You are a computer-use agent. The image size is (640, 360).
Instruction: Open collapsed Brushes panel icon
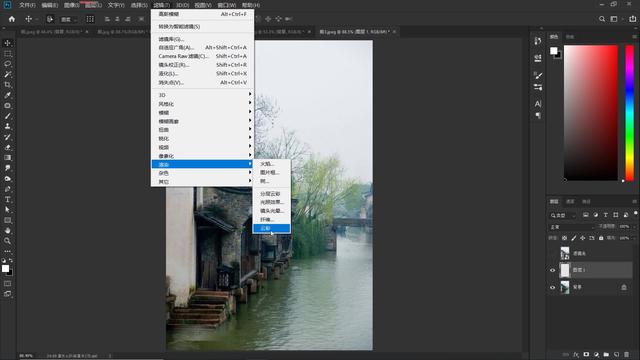[538, 76]
